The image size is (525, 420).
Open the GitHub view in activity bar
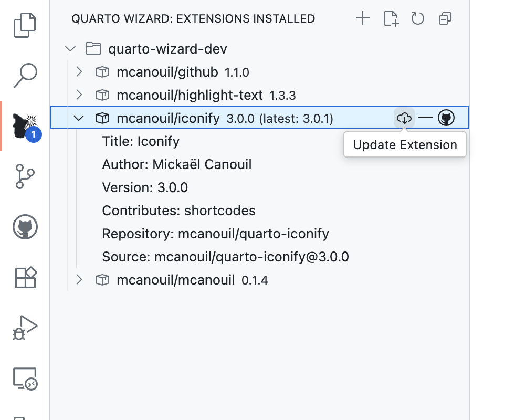click(x=25, y=227)
